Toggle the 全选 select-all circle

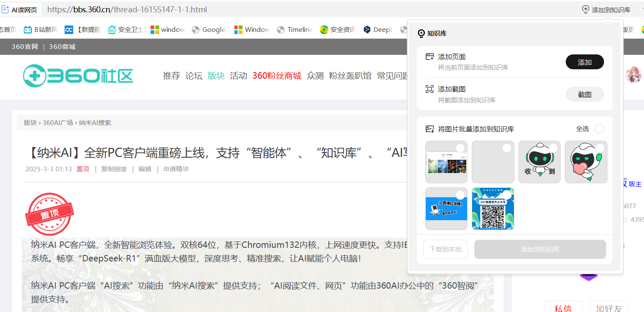[599, 129]
